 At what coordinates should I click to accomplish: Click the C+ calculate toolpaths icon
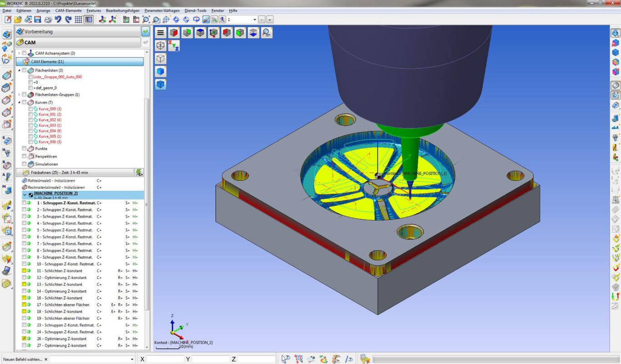tap(139, 173)
